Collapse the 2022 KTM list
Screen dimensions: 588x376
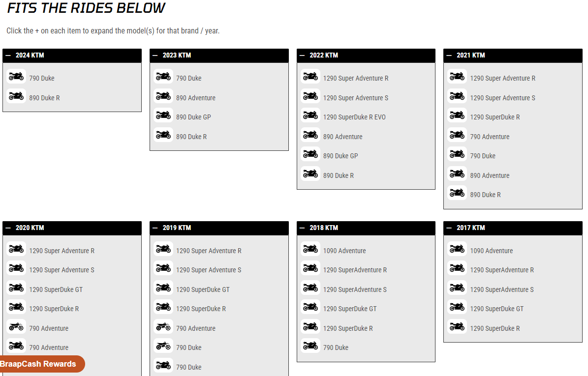point(302,56)
